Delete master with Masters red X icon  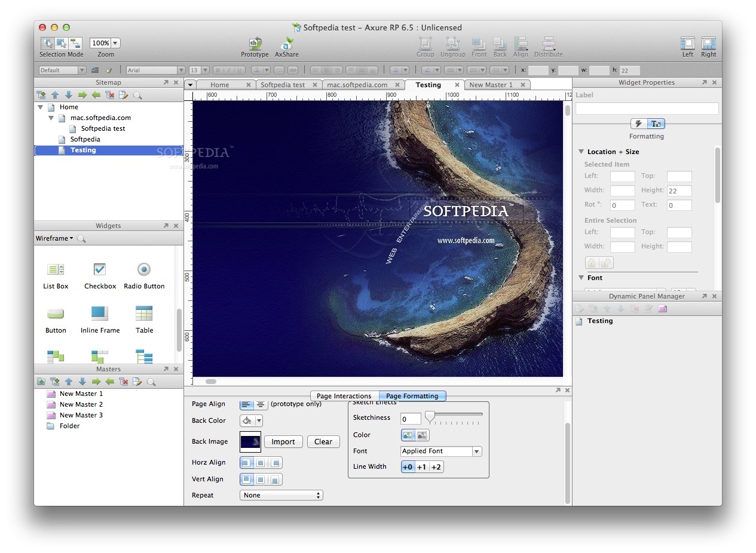pos(124,382)
